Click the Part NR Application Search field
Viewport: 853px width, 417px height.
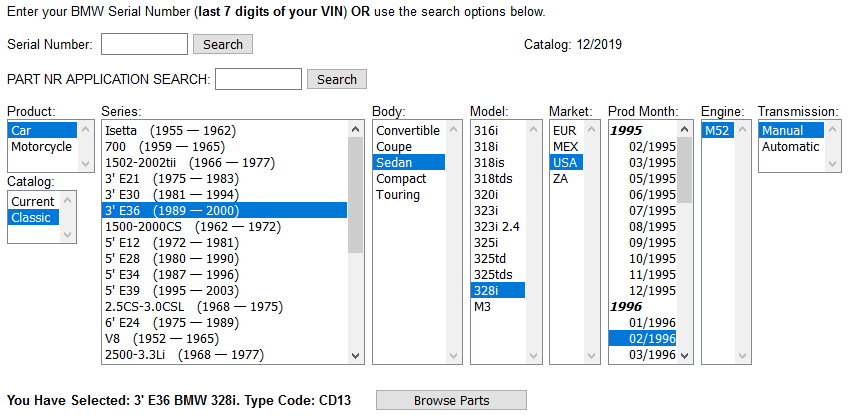coord(258,79)
